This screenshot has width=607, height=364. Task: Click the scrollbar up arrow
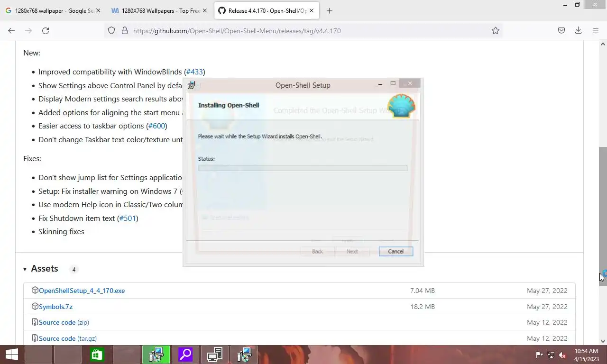pos(603,44)
